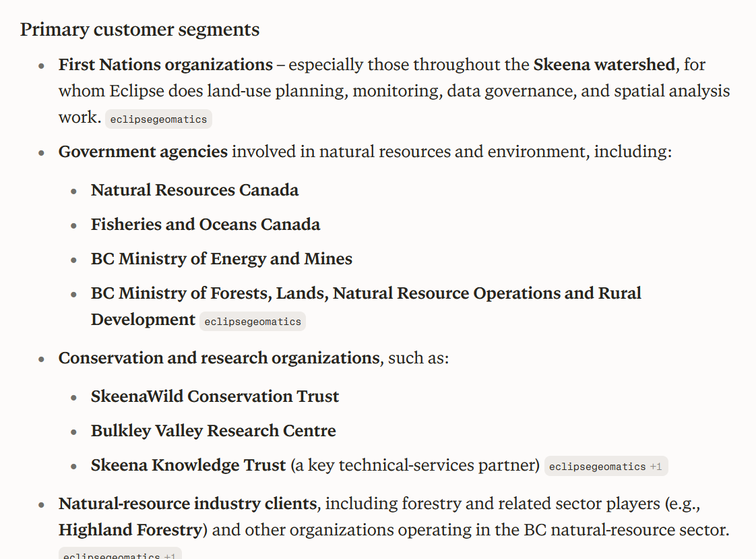Screen dimensions: 756x559
Task: Open the eclipsegeomatics citation after 'work.'
Action: point(158,119)
